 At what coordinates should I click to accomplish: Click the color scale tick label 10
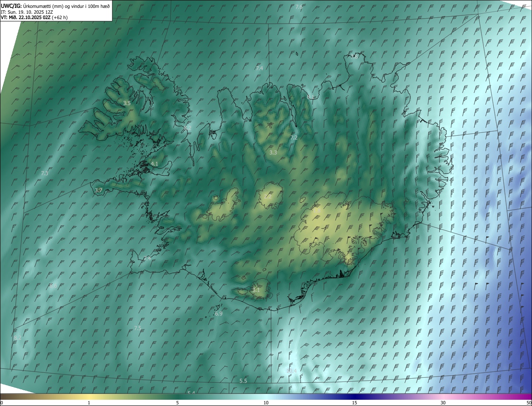tap(266, 403)
